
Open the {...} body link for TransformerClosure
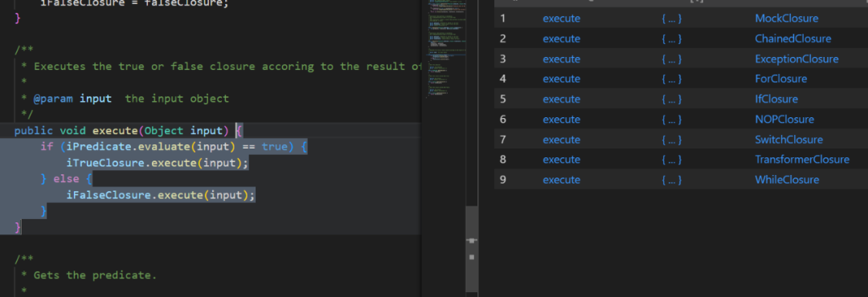(x=671, y=159)
